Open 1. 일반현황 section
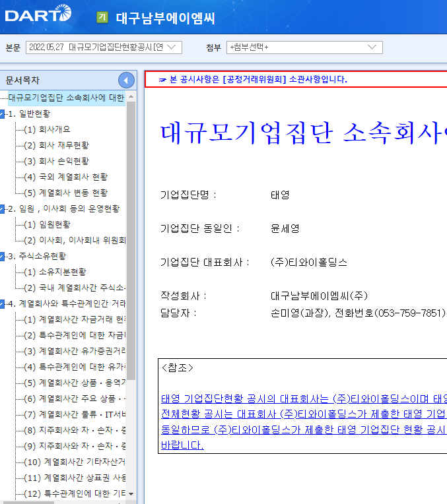Screen dimensions: 447x504 coord(29,113)
